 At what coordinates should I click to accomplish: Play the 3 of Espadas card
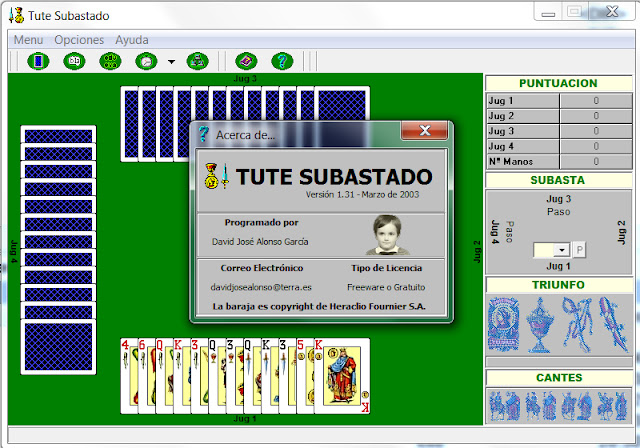pyautogui.click(x=287, y=376)
